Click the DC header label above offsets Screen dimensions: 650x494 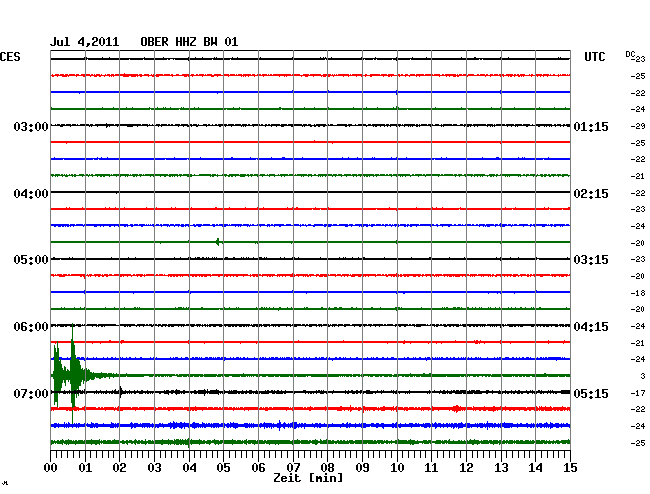pos(630,54)
